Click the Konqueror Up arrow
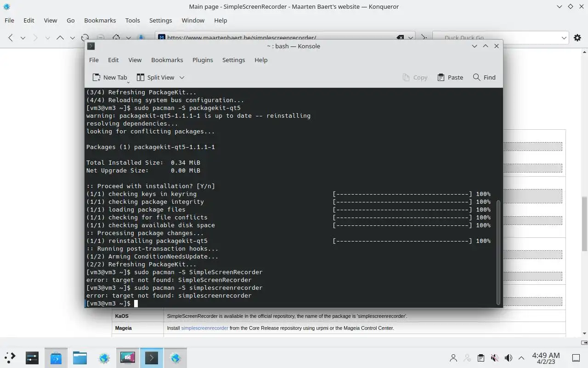This screenshot has height=368, width=588. (60, 38)
